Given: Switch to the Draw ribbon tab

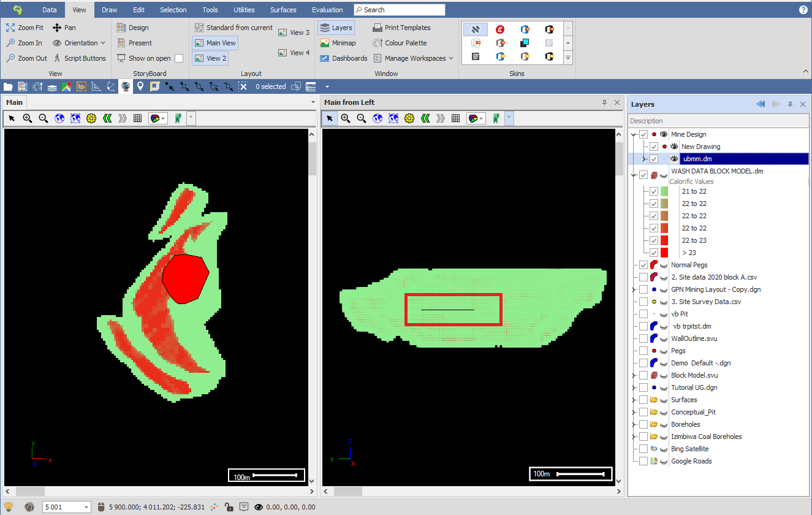Looking at the screenshot, I should click(x=110, y=10).
